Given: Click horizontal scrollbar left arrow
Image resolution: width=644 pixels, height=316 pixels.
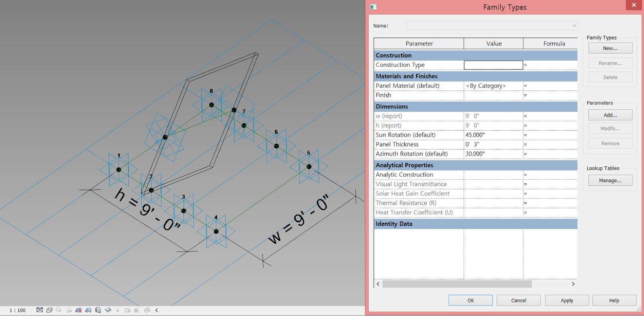Looking at the screenshot, I should tap(378, 284).
